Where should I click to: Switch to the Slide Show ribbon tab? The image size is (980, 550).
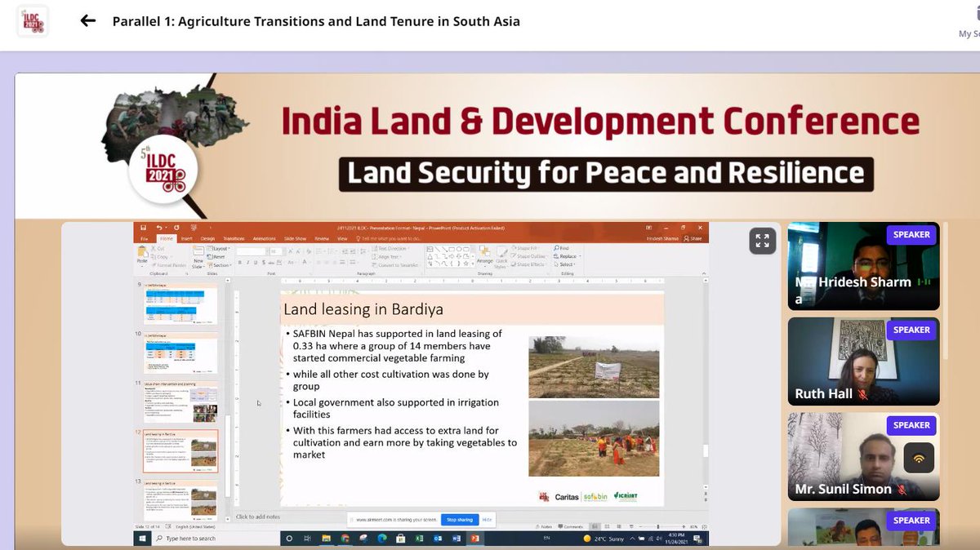(x=295, y=238)
